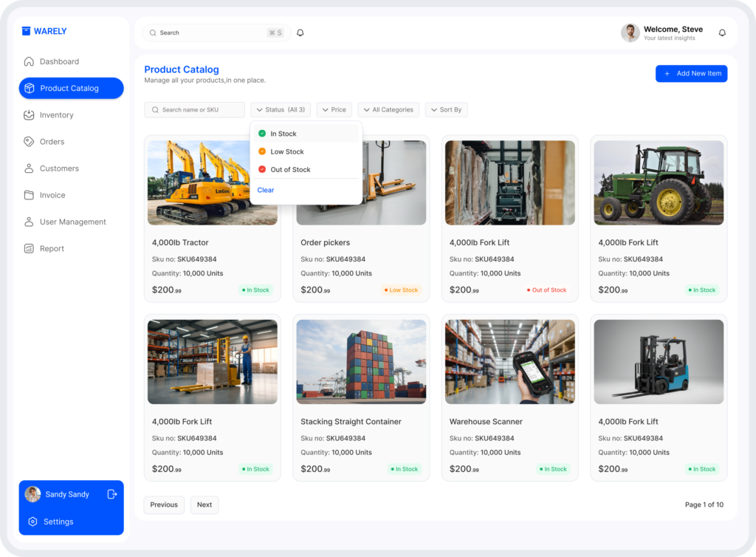Select User Management in the sidebar
The height and width of the screenshot is (557, 756).
[x=72, y=222]
